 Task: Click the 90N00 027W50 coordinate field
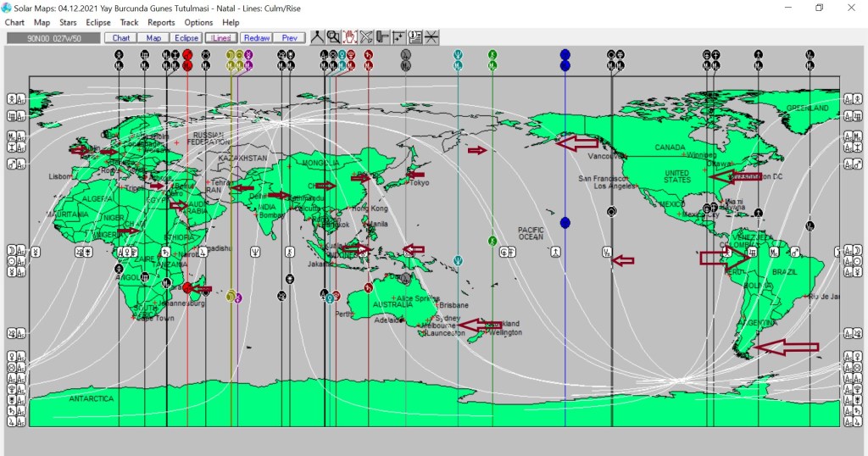click(53, 38)
